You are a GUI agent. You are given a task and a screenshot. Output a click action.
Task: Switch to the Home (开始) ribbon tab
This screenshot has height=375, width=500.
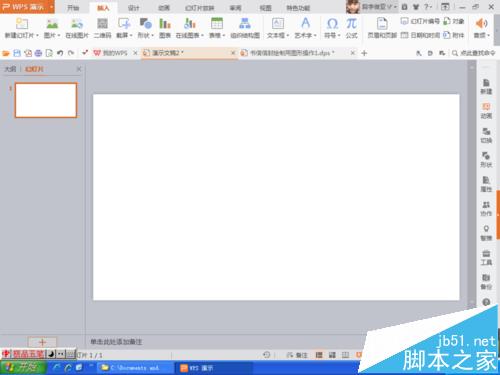tap(73, 8)
